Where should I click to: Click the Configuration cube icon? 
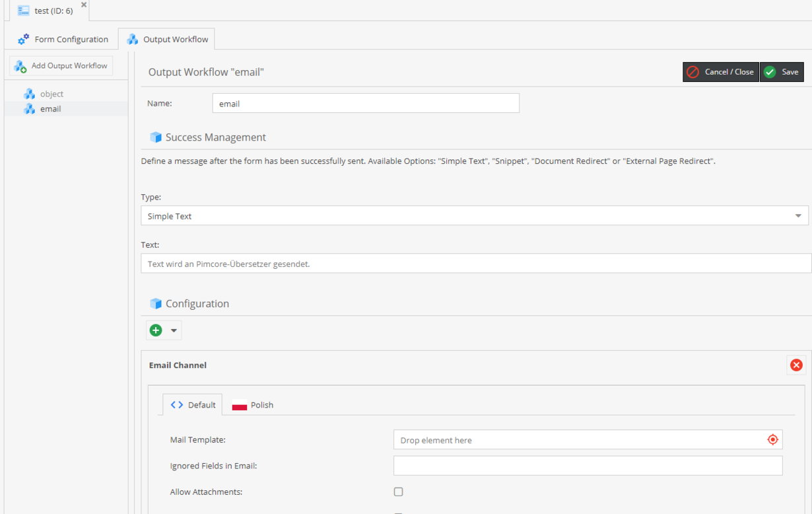pos(156,304)
